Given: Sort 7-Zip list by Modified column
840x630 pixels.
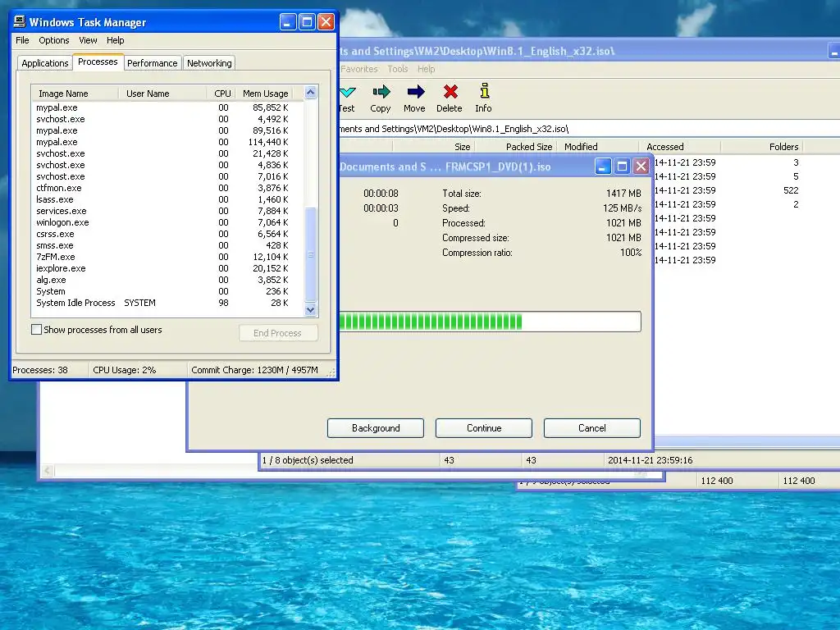Looking at the screenshot, I should [598, 147].
